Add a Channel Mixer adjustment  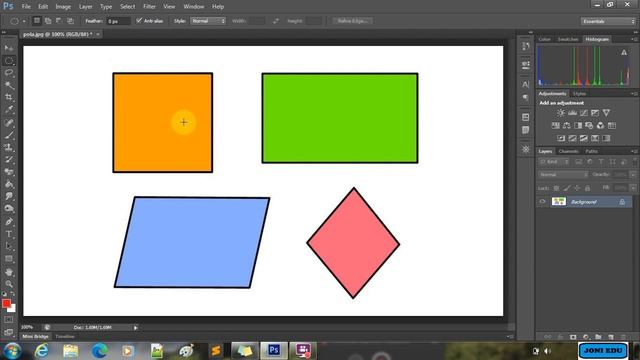pyautogui.click(x=600, y=125)
